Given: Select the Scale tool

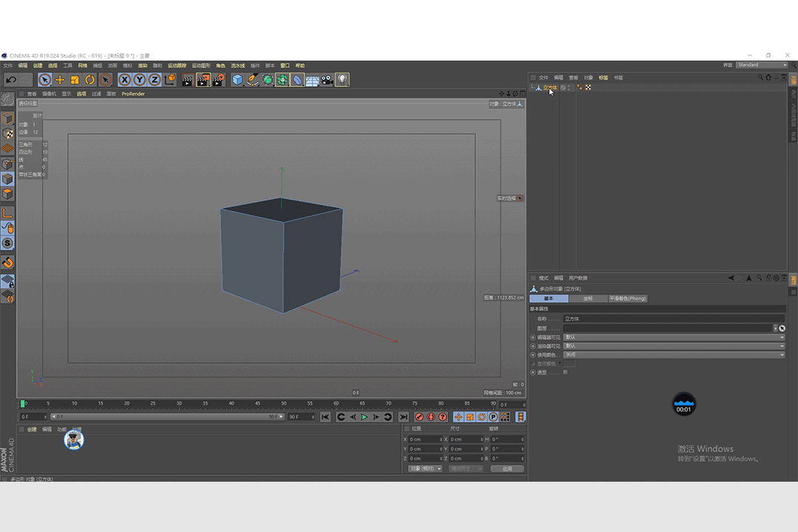Looking at the screenshot, I should coord(75,80).
